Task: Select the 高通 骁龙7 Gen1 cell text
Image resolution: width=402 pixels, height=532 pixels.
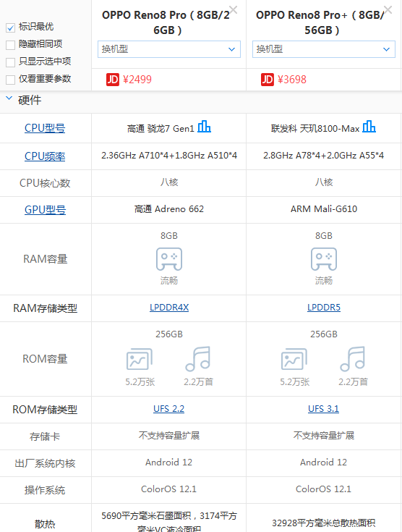Action: point(161,129)
